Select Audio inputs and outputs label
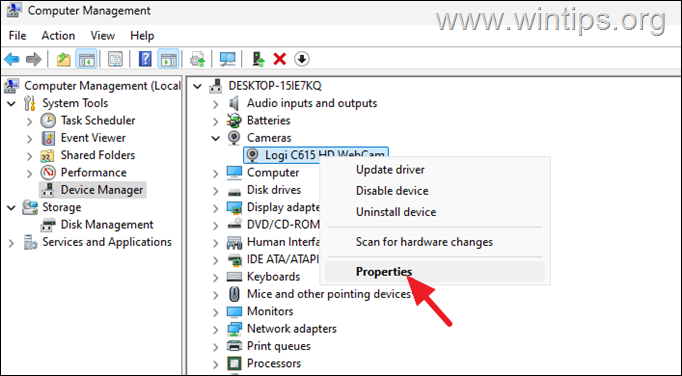682x376 pixels. coord(312,103)
